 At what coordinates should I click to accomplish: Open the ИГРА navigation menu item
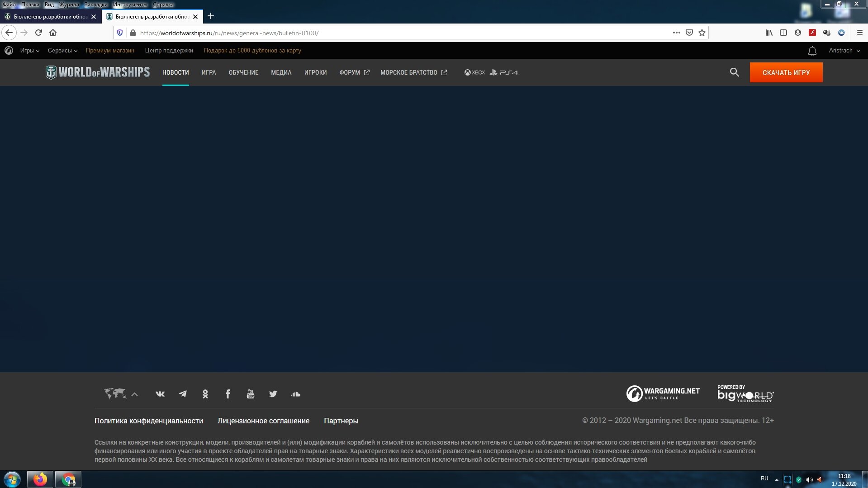(x=209, y=72)
